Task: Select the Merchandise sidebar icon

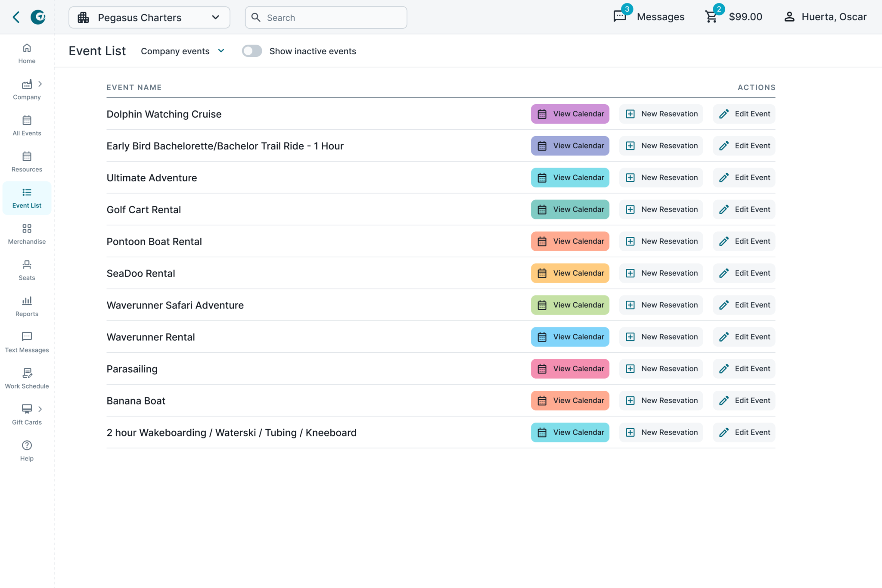Action: tap(27, 233)
